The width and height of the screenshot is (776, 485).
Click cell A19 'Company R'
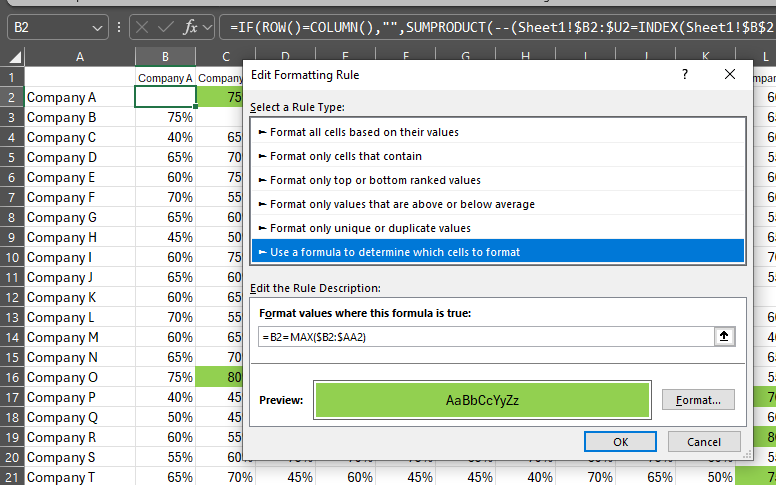80,437
